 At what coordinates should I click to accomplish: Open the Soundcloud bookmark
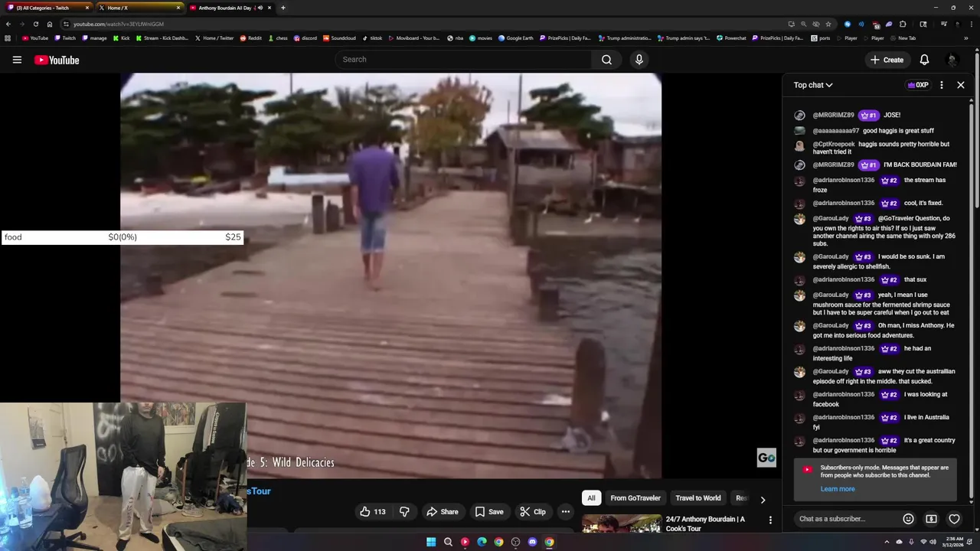[x=339, y=37]
